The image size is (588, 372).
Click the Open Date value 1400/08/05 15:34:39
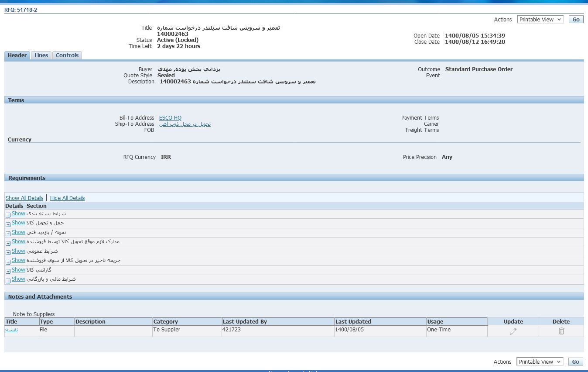click(475, 36)
